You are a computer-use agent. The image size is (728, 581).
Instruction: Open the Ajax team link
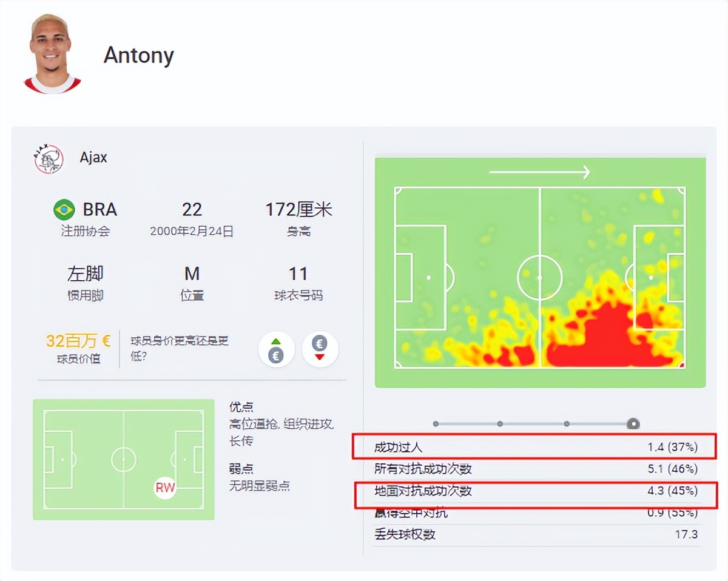[93, 158]
